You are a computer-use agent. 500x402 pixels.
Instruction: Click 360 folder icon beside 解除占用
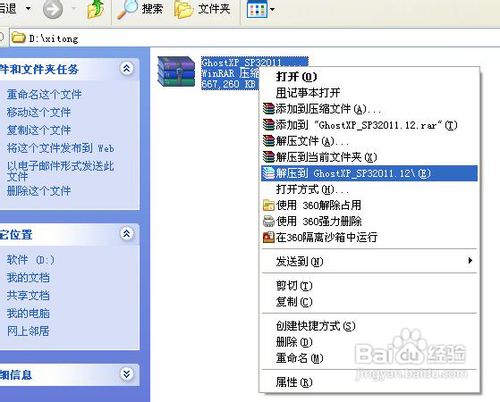pyautogui.click(x=269, y=205)
